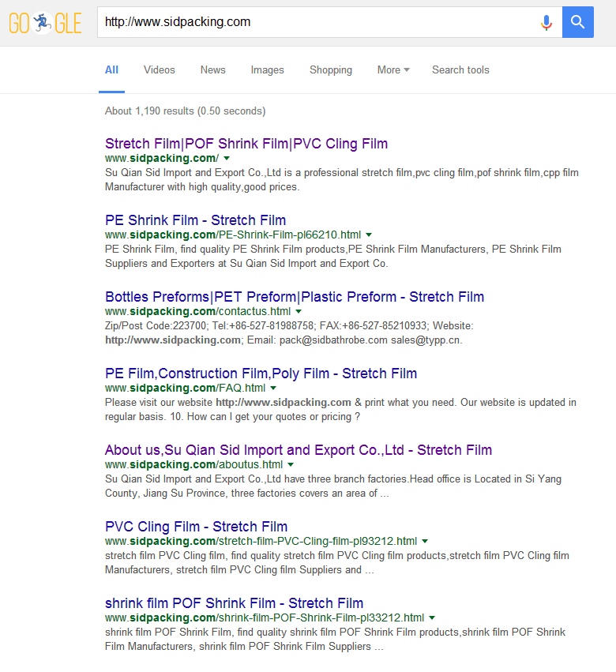The width and height of the screenshot is (616, 672).
Task: Open shrink film POF Shrink Film result
Action: 234,603
